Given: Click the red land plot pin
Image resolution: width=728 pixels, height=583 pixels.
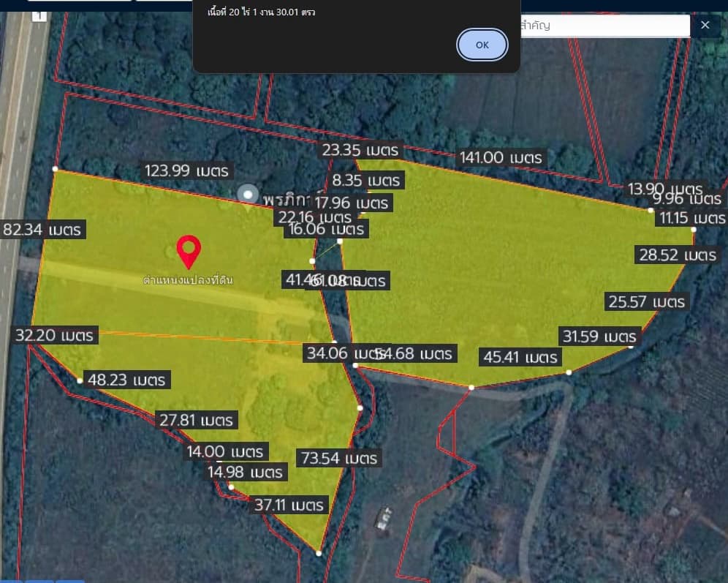Looking at the screenshot, I should [x=189, y=251].
